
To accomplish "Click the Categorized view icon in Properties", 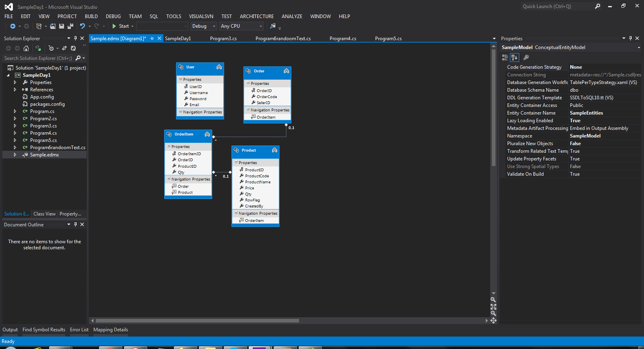I will pos(505,57).
